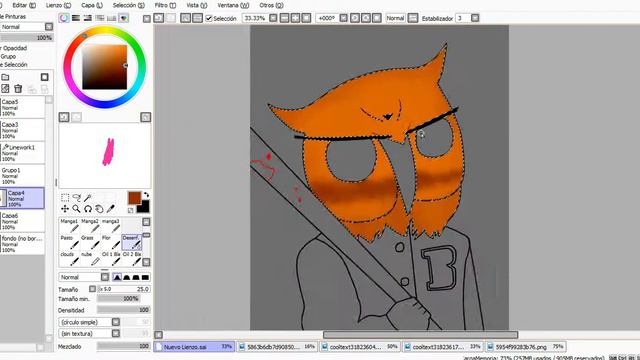Undo the last scratchpad stroke

coord(64,117)
